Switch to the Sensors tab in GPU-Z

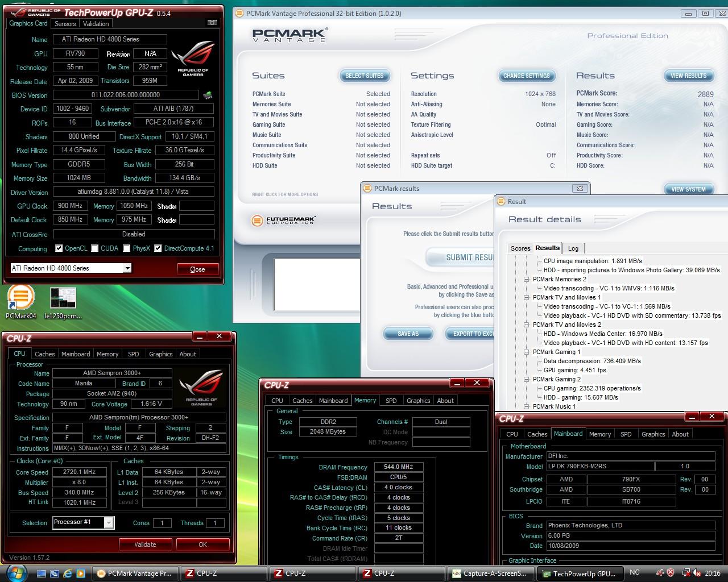[65, 24]
